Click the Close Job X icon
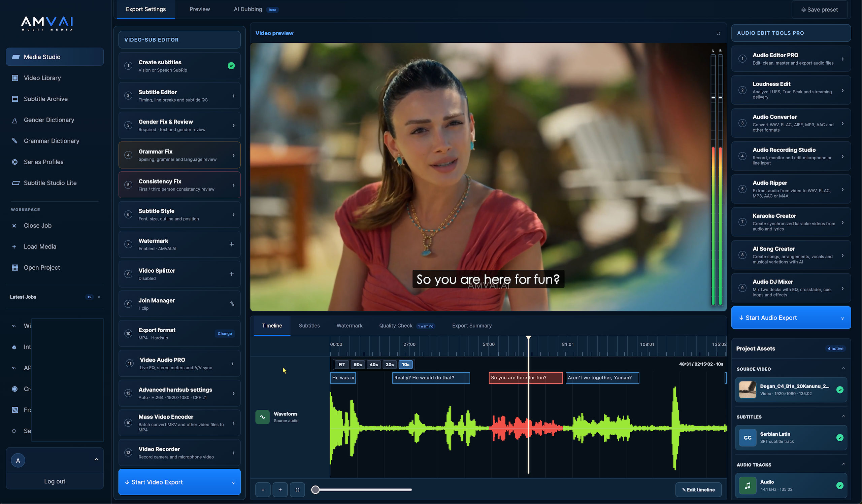The width and height of the screenshot is (862, 504). (x=14, y=226)
